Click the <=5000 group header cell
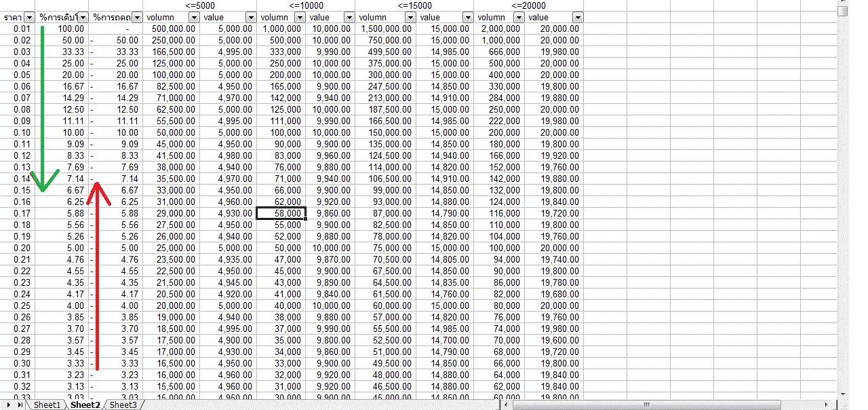Image resolution: width=868 pixels, height=410 pixels. (x=199, y=5)
